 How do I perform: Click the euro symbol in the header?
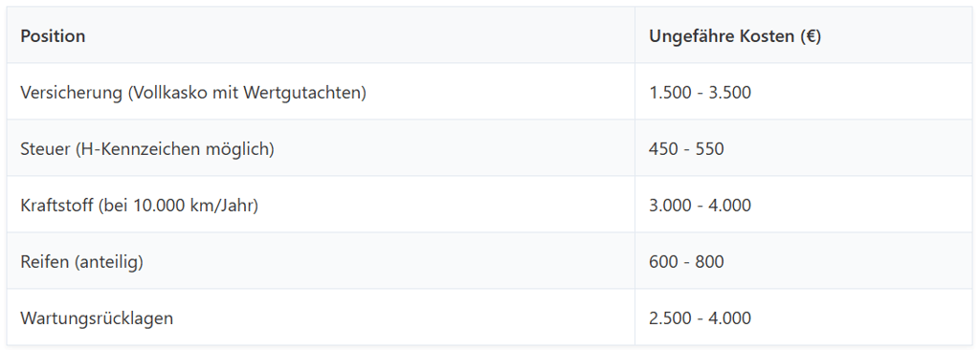click(x=811, y=36)
